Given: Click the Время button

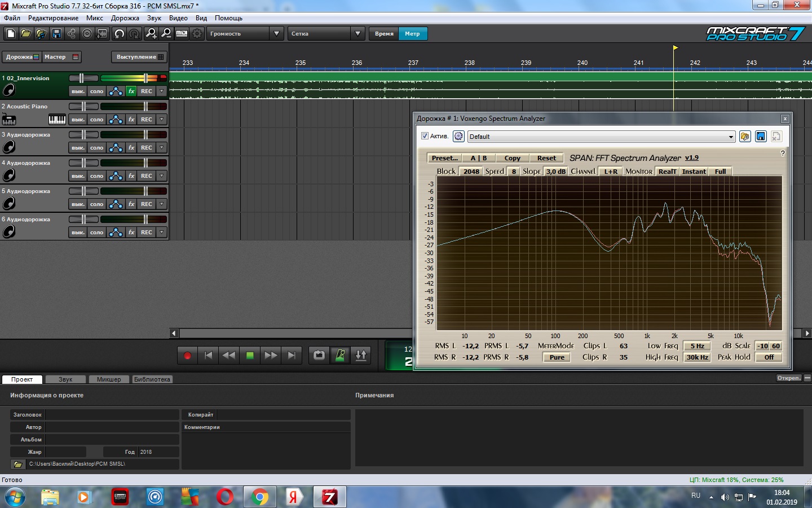Looking at the screenshot, I should tap(384, 34).
